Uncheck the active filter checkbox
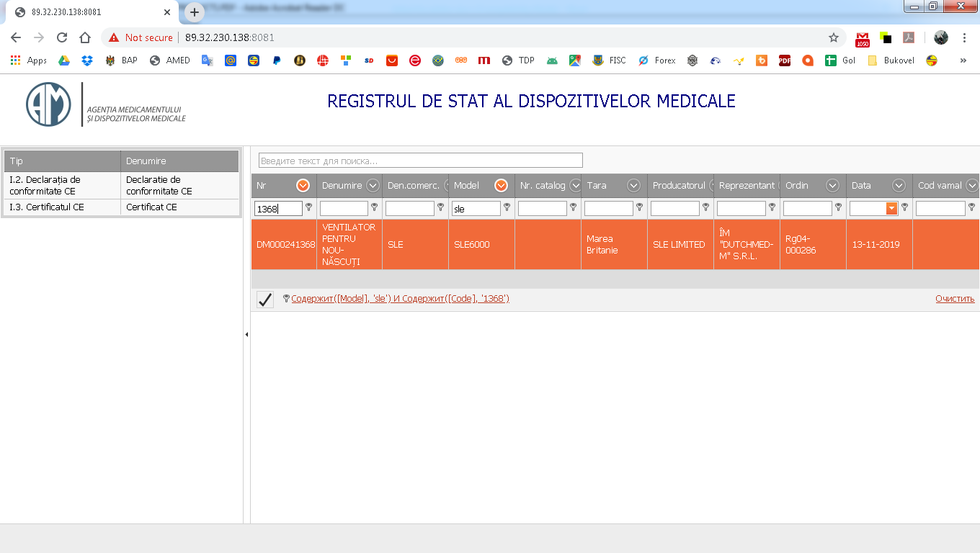This screenshot has height=553, width=980. (265, 300)
